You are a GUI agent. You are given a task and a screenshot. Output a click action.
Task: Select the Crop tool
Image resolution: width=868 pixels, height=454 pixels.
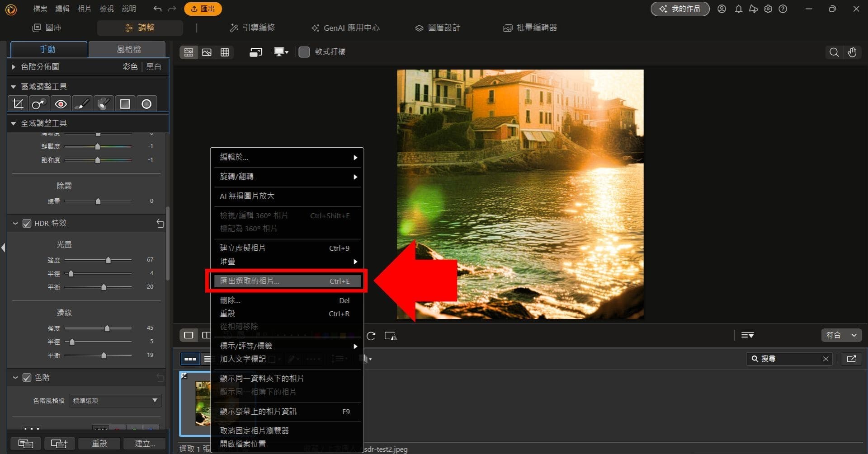pyautogui.click(x=18, y=103)
